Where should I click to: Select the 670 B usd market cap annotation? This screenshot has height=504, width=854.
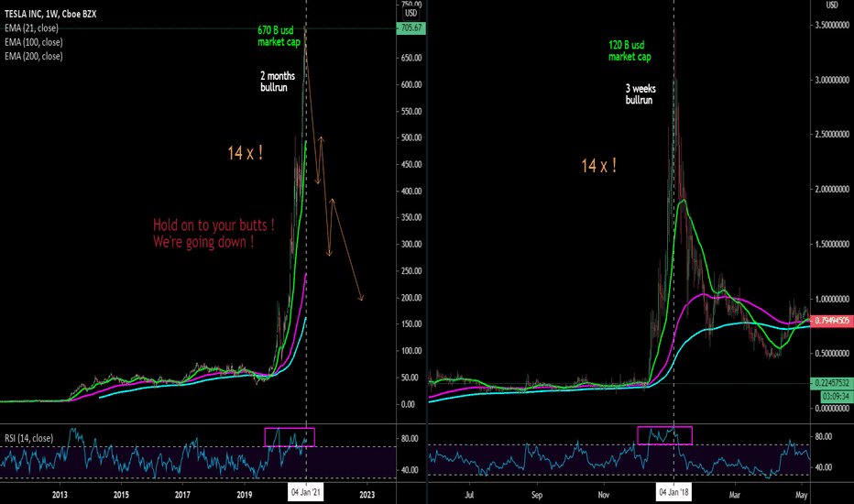[x=279, y=36]
